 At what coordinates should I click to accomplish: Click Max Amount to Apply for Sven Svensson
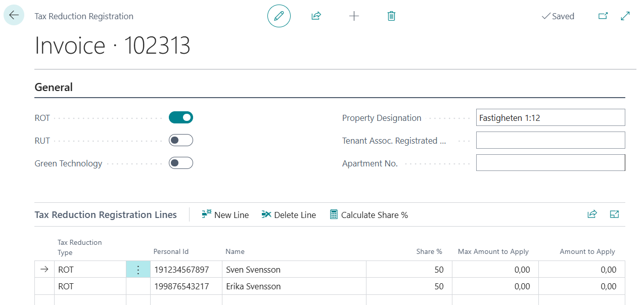495,270
